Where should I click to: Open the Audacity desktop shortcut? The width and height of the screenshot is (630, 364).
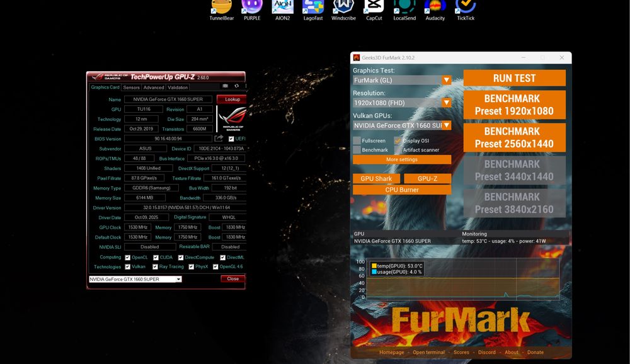[435, 10]
